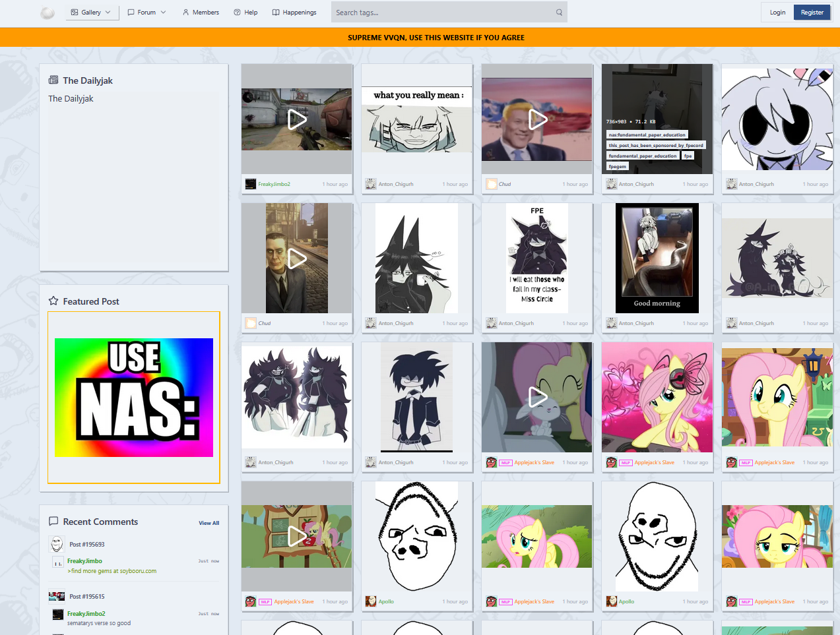Focus the Search tags input field
840x635 pixels.
442,13
